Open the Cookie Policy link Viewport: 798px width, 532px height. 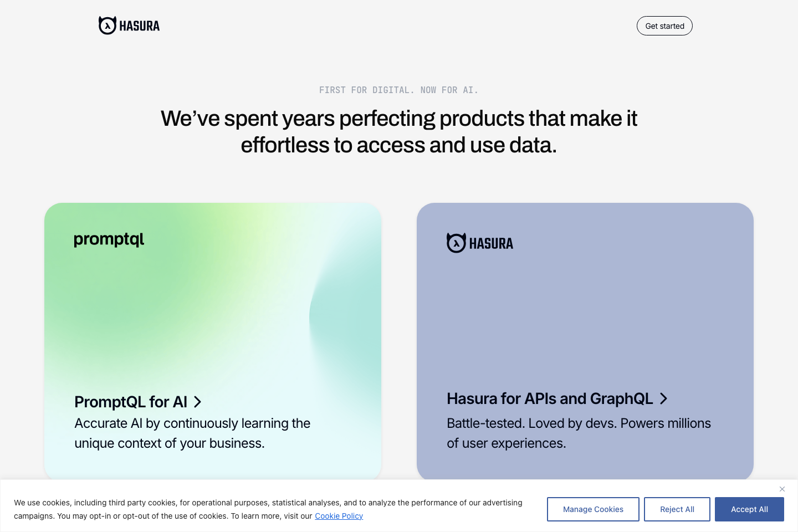(339, 516)
